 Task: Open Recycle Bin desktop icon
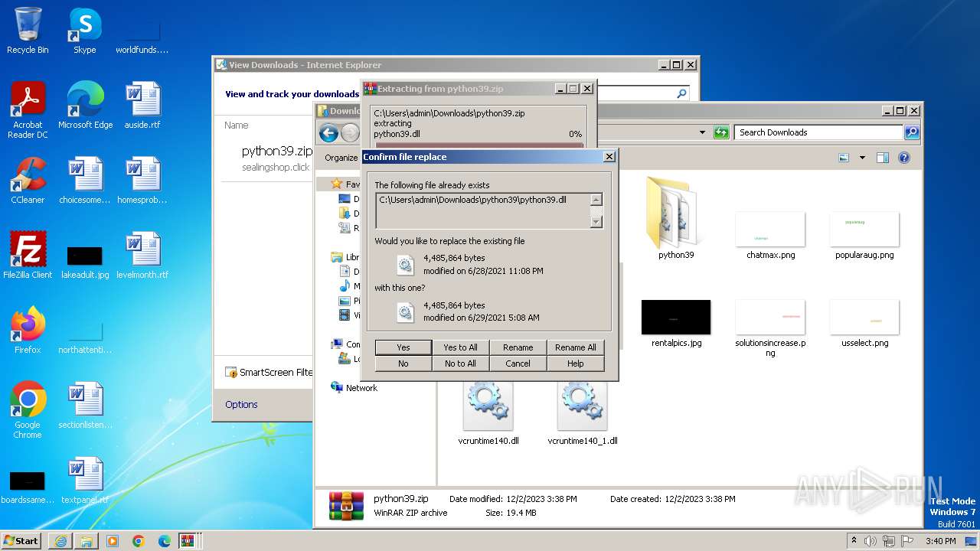click(28, 31)
